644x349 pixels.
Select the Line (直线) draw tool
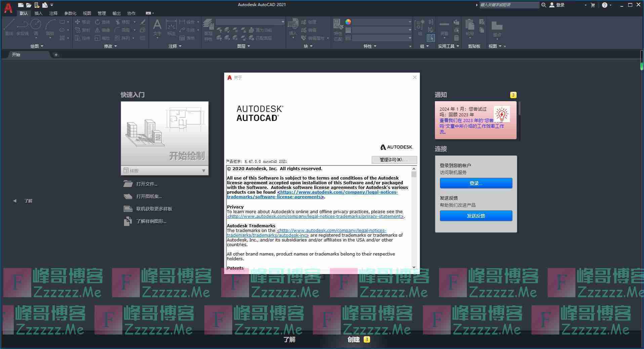[x=9, y=27]
